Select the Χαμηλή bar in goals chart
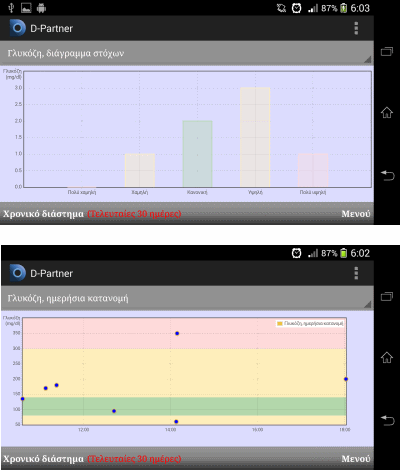Viewport: 400px width, 470px height. point(140,170)
